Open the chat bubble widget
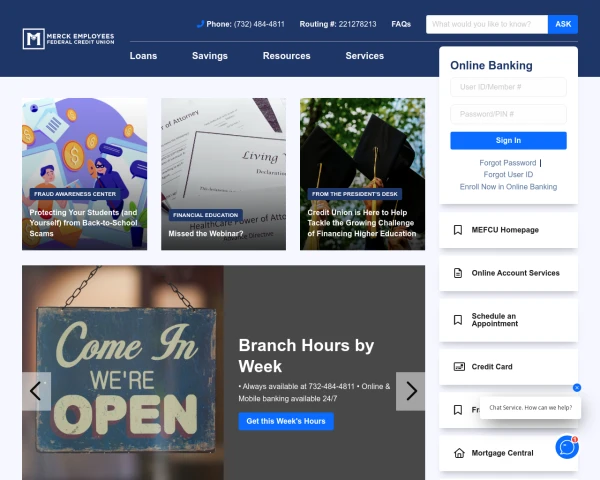 (x=567, y=447)
